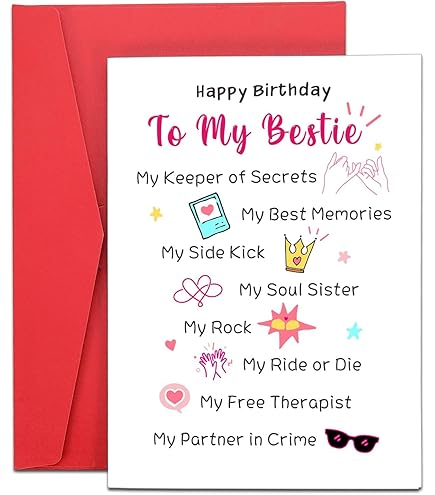The height and width of the screenshot is (495, 435).
Task: Click the pink starburst fist-bump icon
Action: [286, 326]
